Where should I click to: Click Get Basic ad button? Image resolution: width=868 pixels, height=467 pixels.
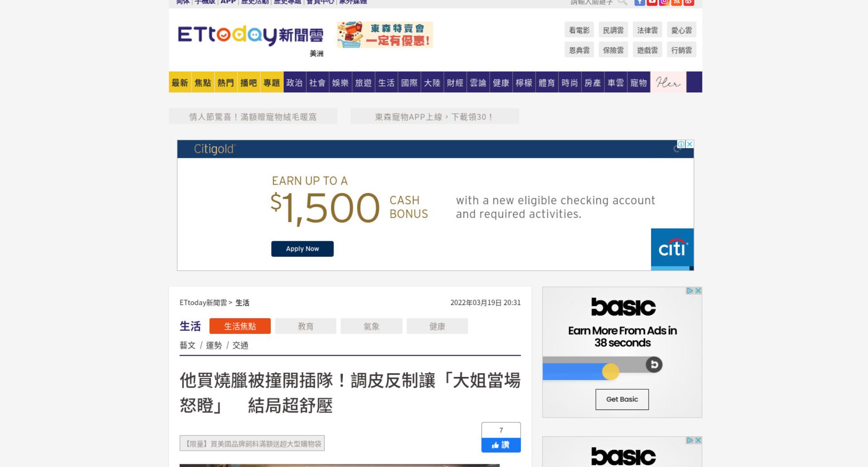pos(622,400)
